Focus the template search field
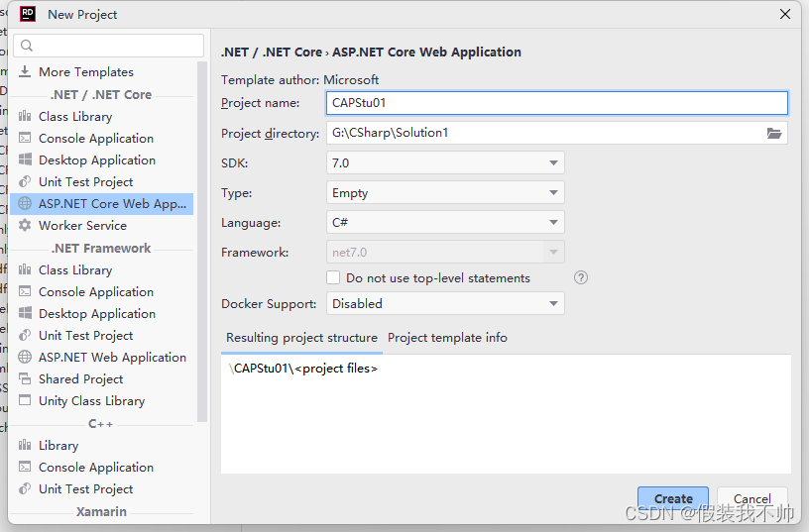 click(x=109, y=46)
